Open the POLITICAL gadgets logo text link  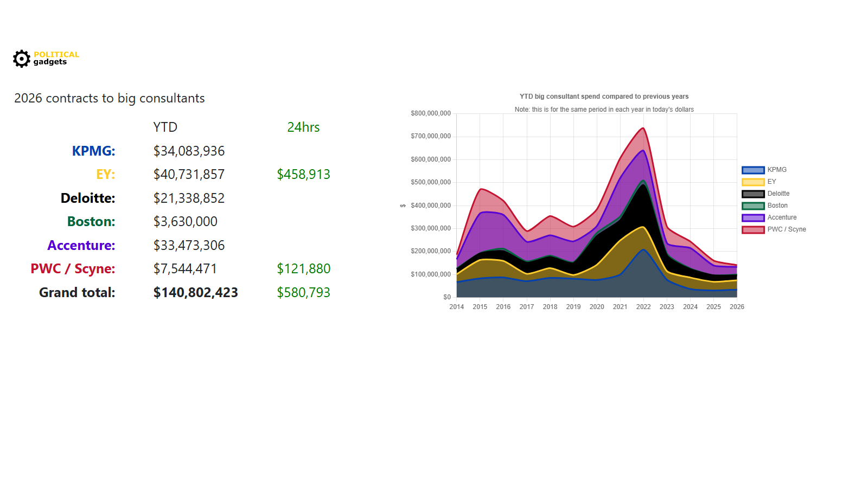tap(56, 58)
